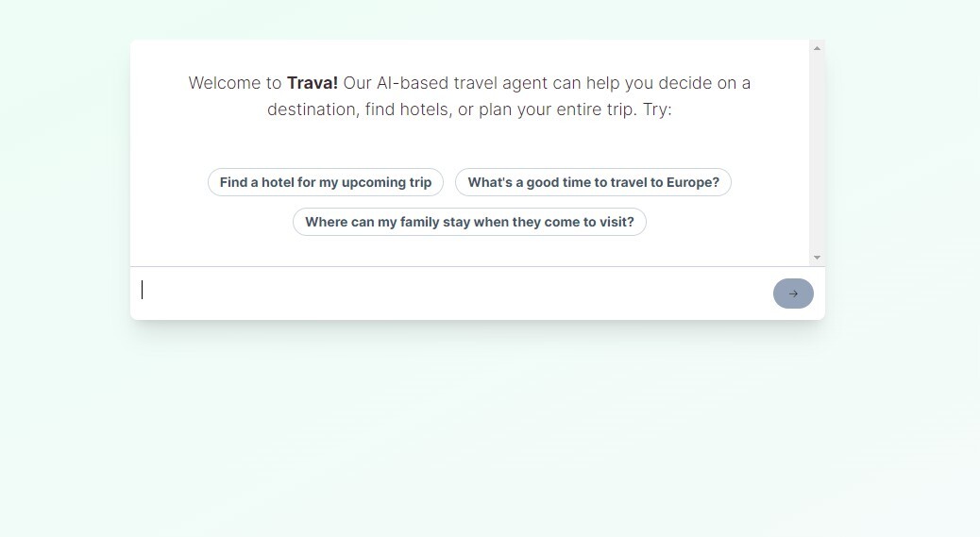
Task: Submit the message with the arrow icon
Action: tap(793, 294)
